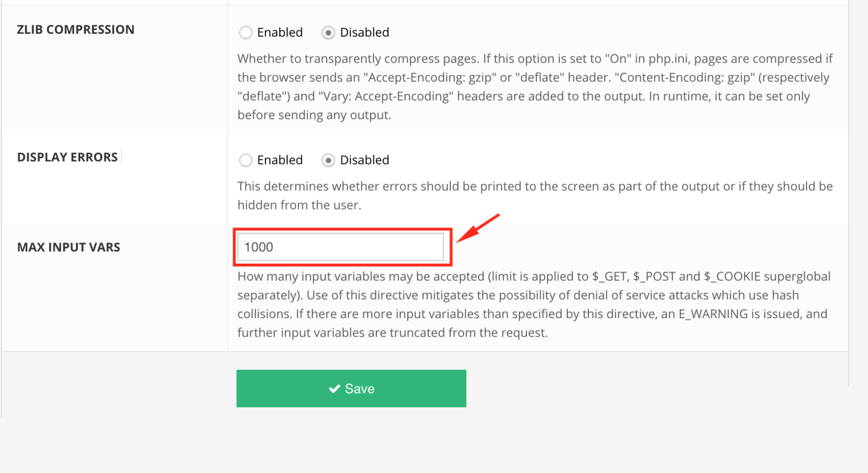This screenshot has width=868, height=473.
Task: Click the red arrow annotation
Action: click(478, 228)
